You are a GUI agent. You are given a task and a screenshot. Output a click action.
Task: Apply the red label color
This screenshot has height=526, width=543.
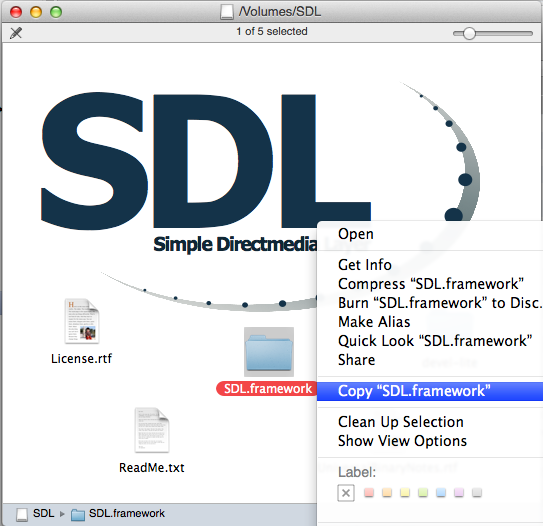pyautogui.click(x=369, y=492)
